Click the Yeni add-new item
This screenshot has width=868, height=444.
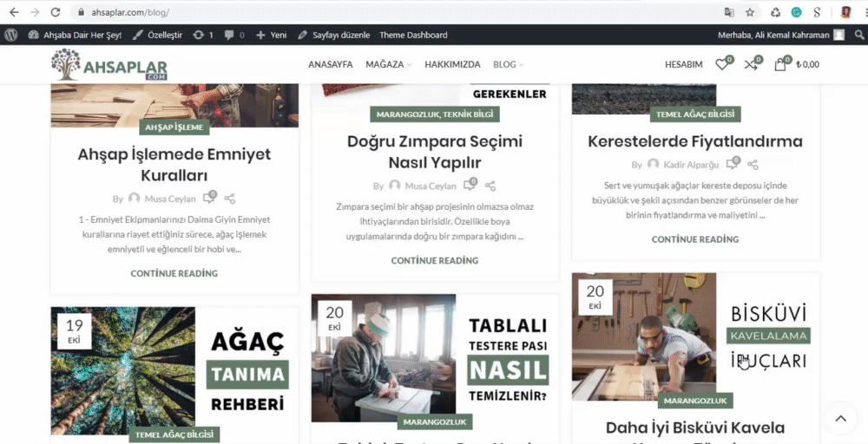pyautogui.click(x=271, y=35)
